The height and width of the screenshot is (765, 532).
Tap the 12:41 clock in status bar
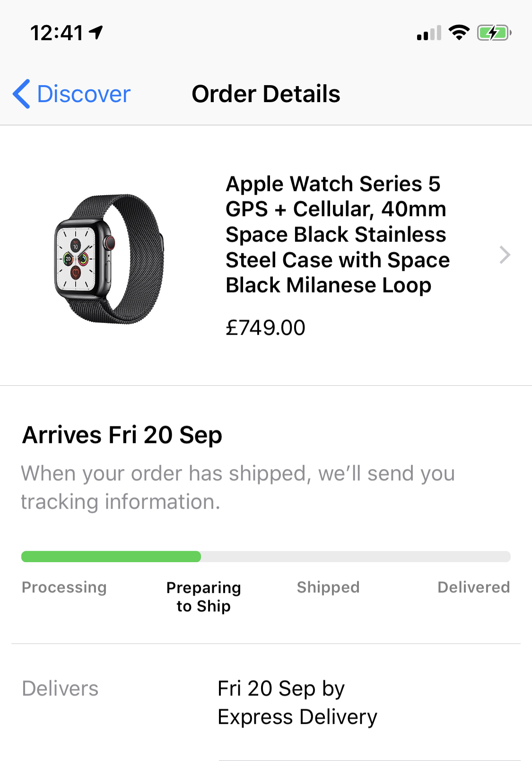pos(57,33)
